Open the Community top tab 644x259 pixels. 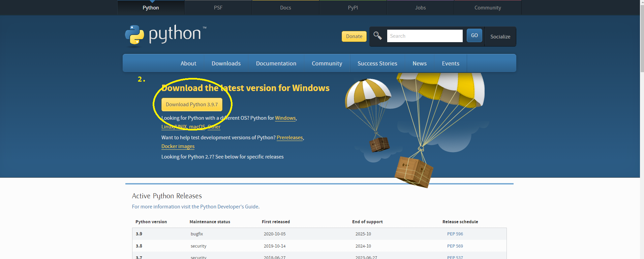488,7
